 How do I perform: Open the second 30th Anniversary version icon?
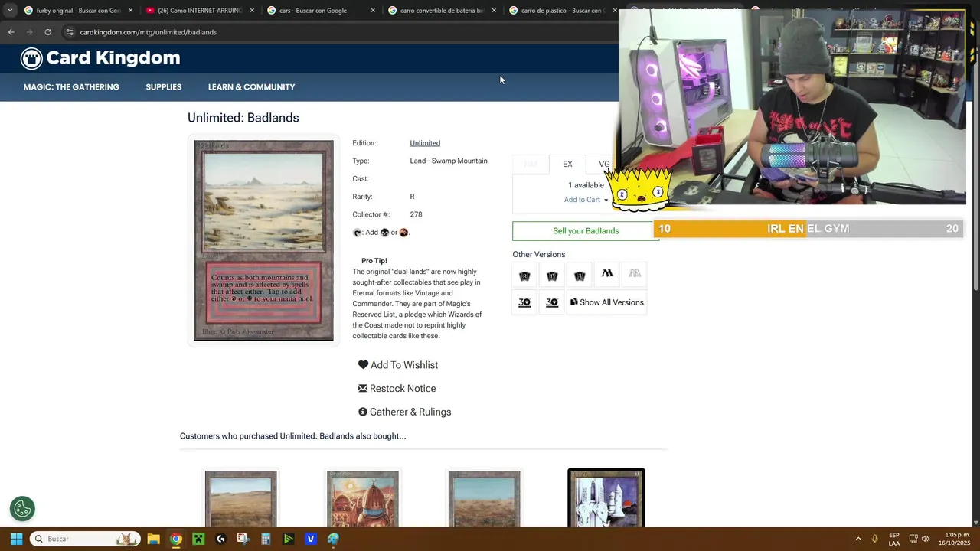pyautogui.click(x=552, y=302)
